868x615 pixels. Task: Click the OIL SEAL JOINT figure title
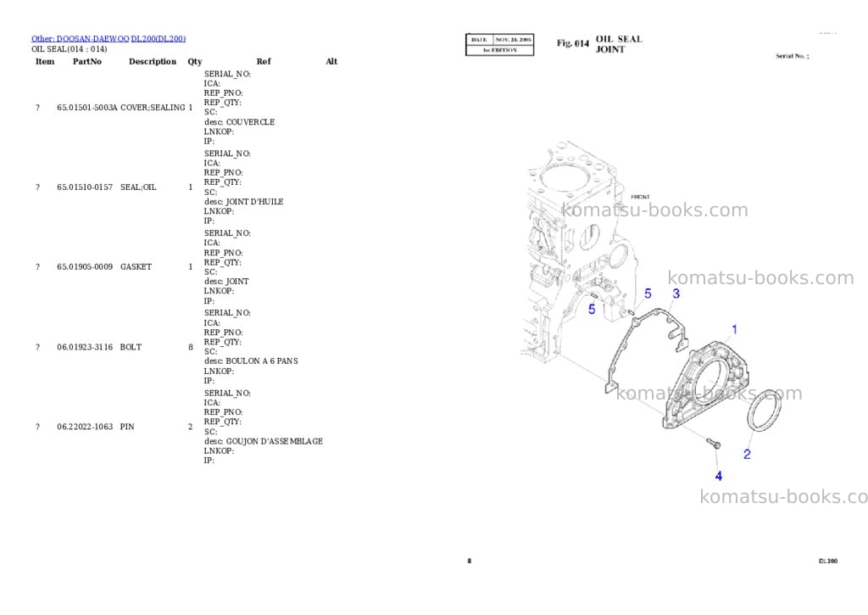(x=619, y=44)
